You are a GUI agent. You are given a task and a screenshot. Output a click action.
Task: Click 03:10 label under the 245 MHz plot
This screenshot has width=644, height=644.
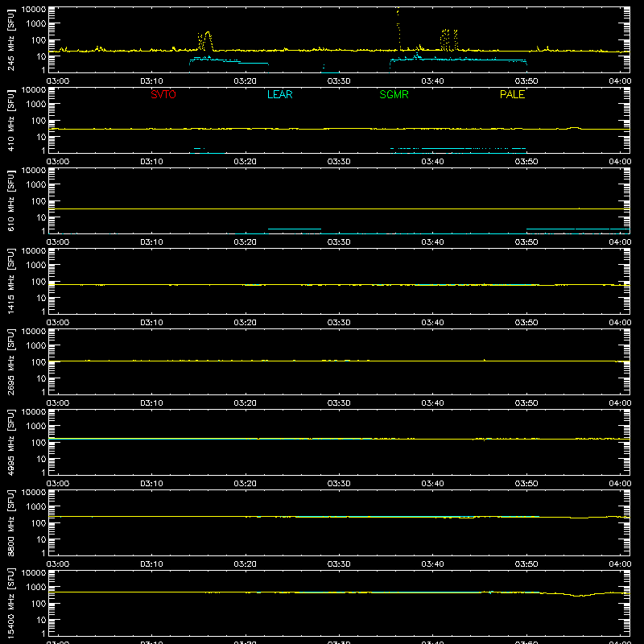point(151,81)
